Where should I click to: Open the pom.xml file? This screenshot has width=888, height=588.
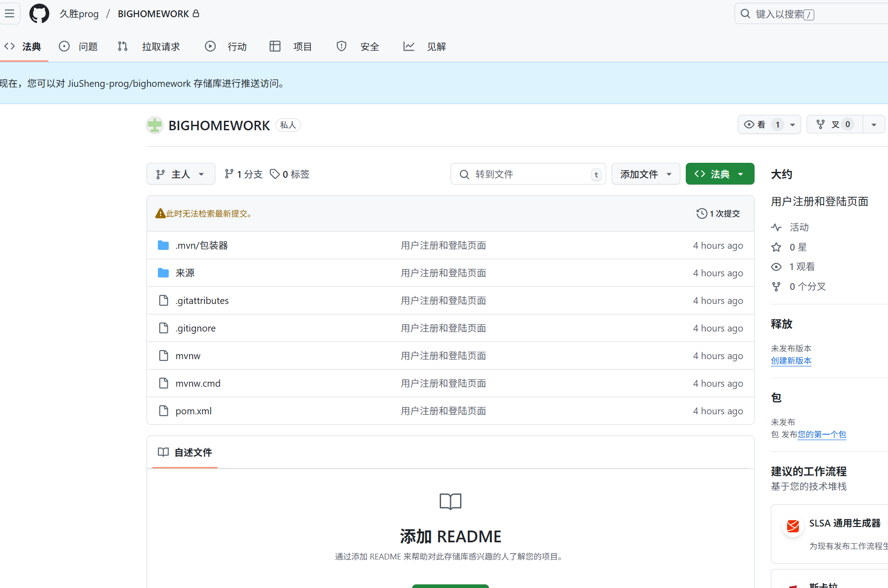click(194, 411)
